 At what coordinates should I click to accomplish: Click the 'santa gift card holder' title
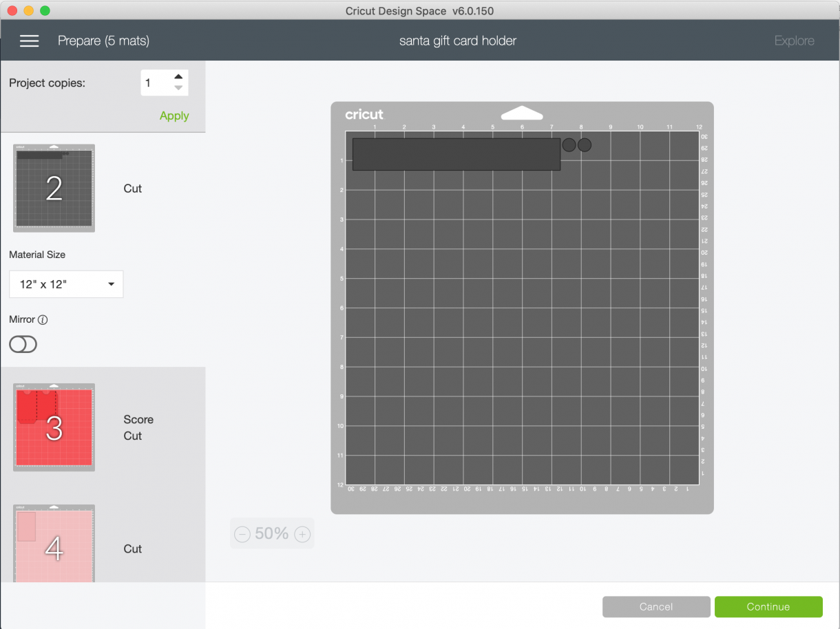(x=458, y=41)
